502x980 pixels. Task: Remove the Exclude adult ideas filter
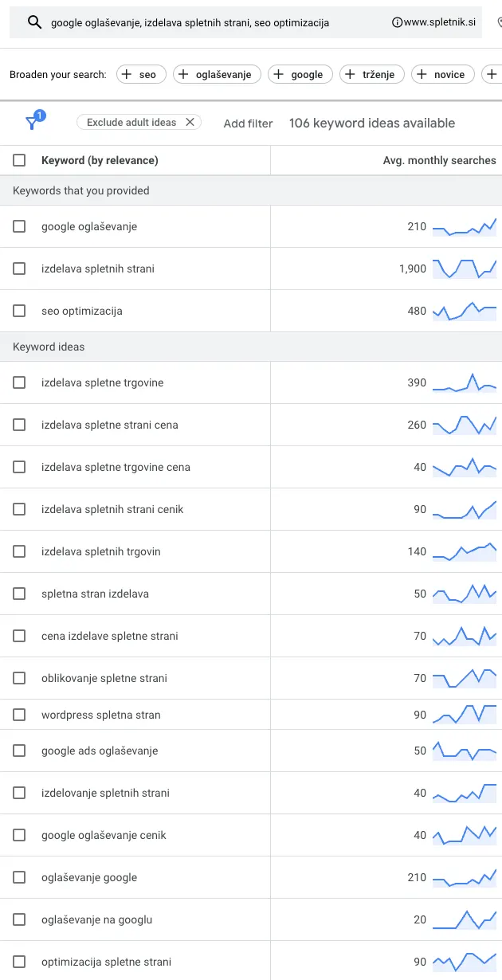190,122
